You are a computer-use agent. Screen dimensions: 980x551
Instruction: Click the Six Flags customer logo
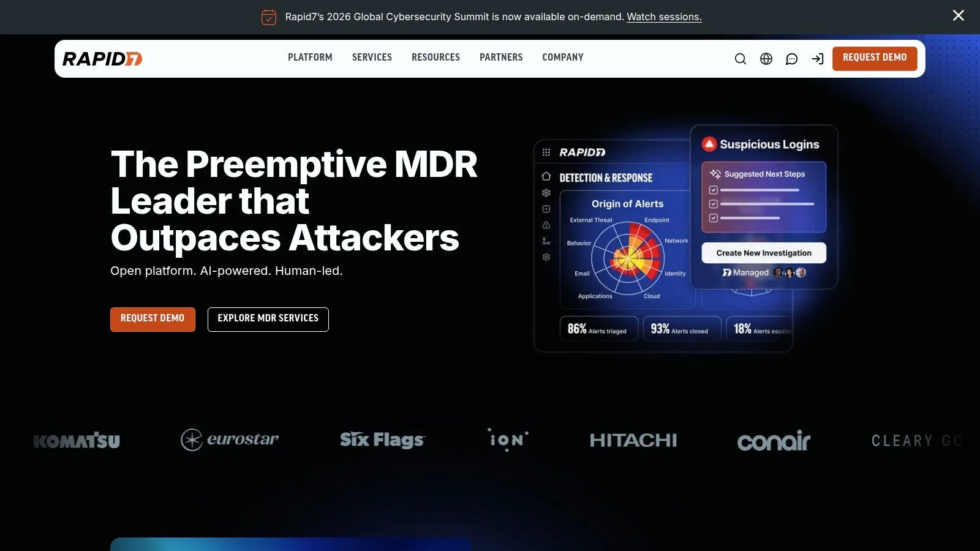coord(382,440)
